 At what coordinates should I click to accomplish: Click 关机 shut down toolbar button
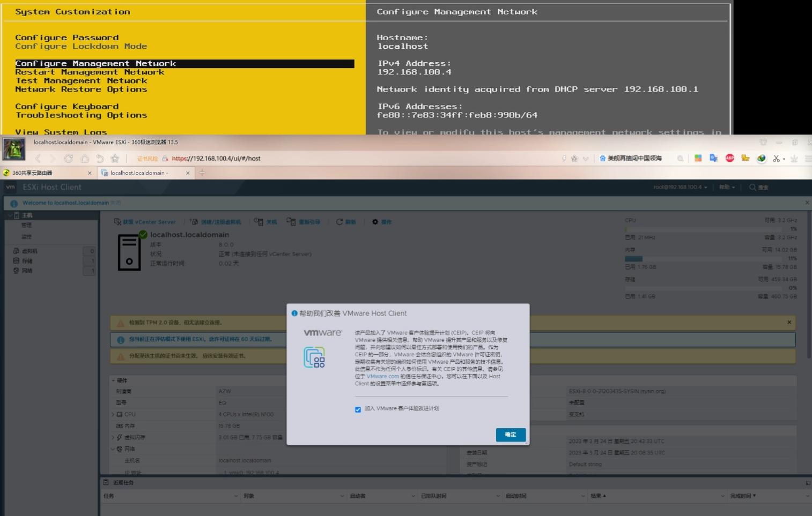click(266, 222)
